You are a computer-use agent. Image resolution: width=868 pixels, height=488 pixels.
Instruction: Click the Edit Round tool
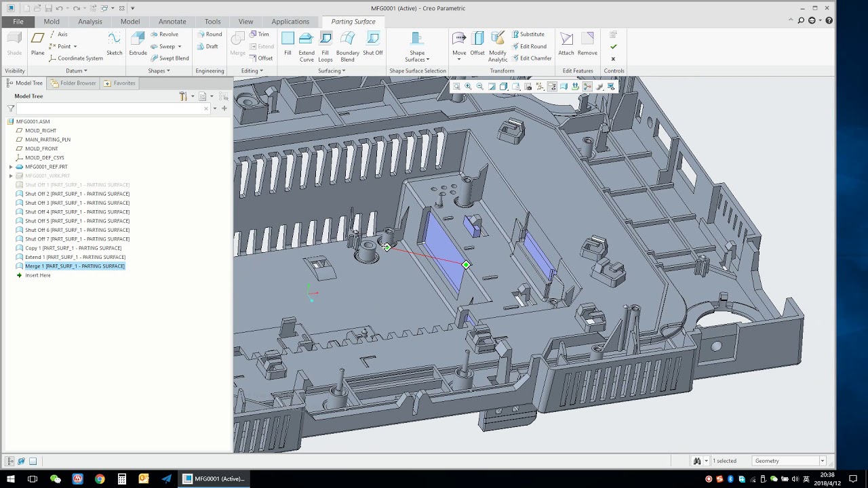[529, 46]
